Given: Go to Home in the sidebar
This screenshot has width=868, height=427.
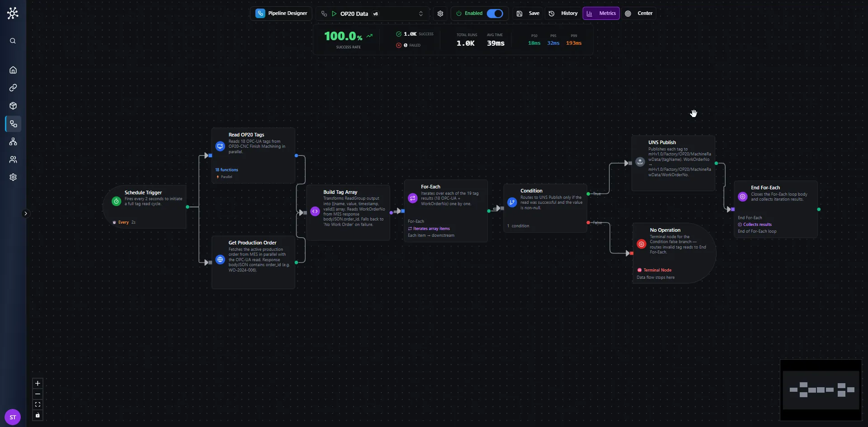Looking at the screenshot, I should pyautogui.click(x=13, y=70).
